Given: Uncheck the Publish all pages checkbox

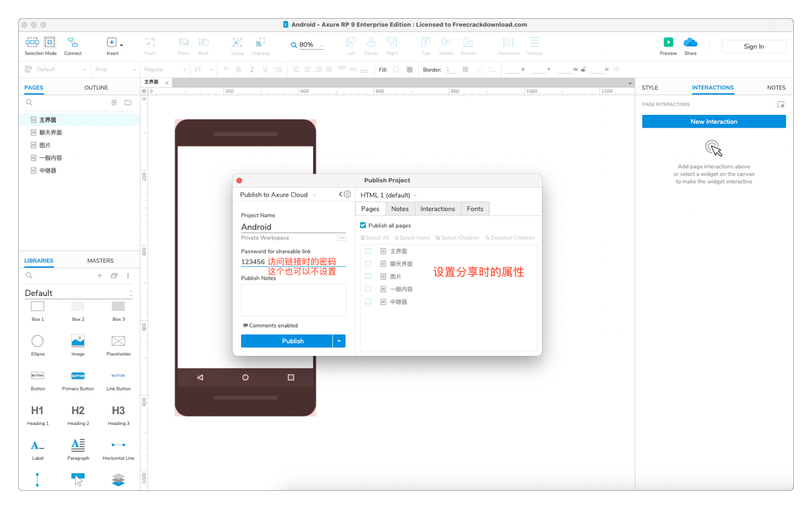Looking at the screenshot, I should (363, 225).
